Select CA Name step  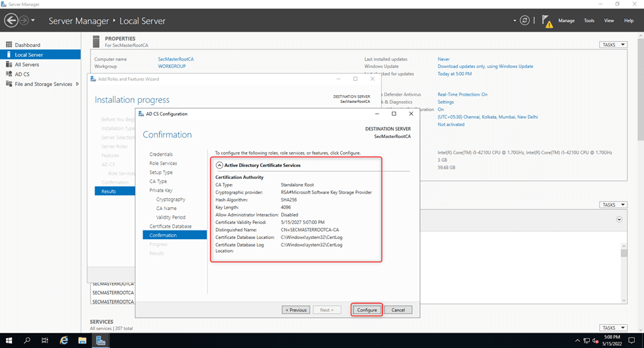click(166, 209)
